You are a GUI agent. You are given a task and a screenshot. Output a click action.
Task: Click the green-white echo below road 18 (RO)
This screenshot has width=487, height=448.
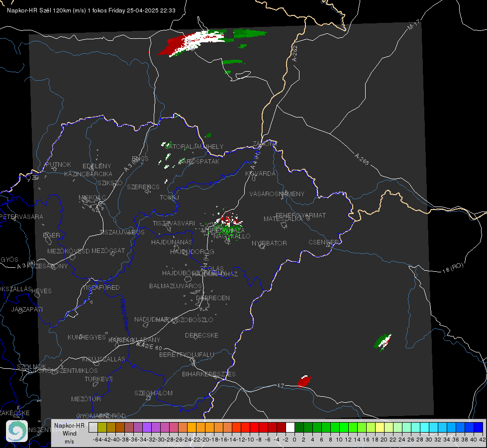pos(383,342)
